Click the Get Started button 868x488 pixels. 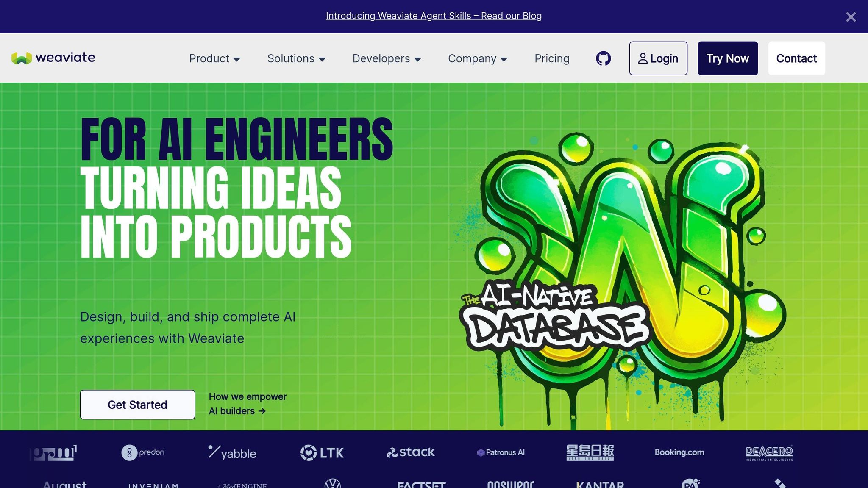pyautogui.click(x=137, y=405)
